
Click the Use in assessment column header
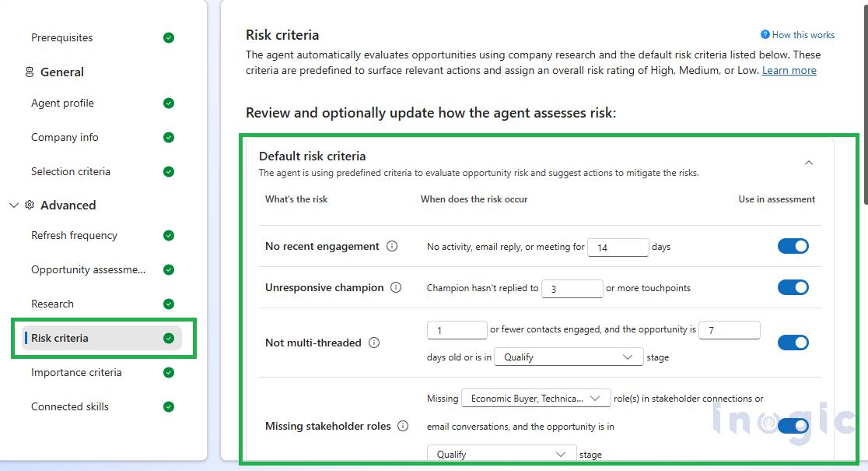click(777, 199)
